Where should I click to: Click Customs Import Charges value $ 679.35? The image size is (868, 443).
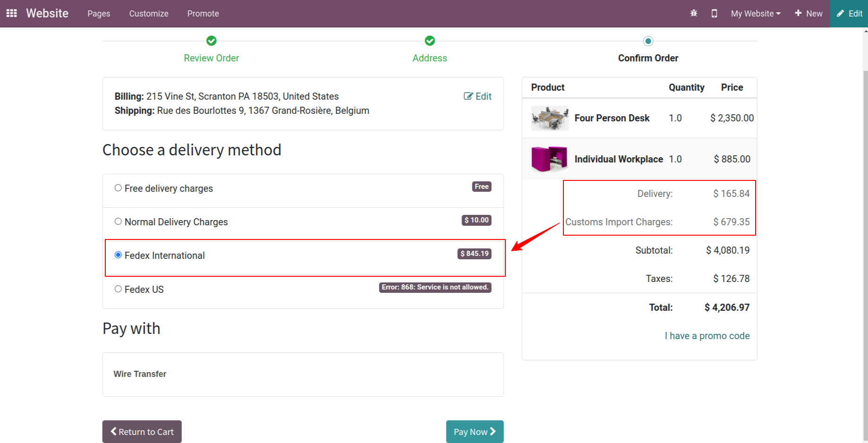tap(731, 222)
